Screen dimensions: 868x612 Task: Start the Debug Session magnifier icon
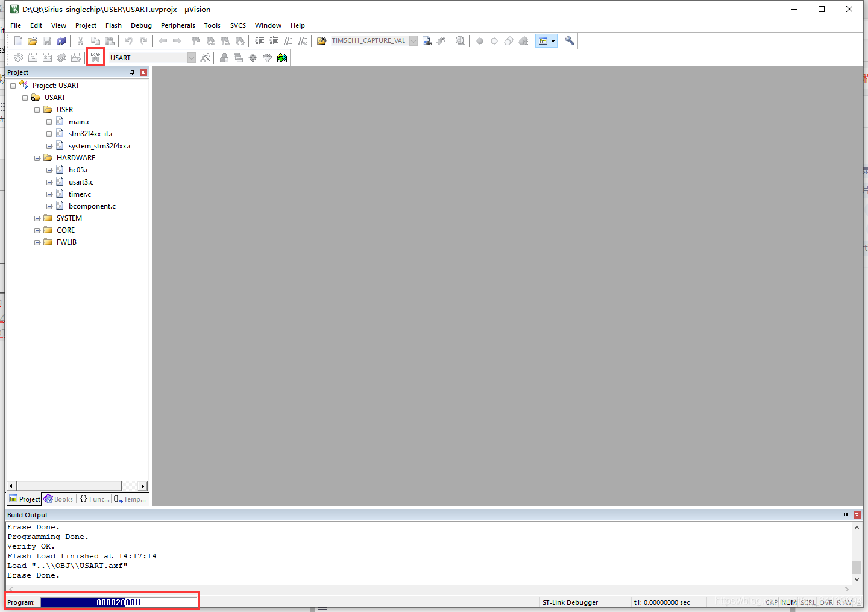(461, 41)
